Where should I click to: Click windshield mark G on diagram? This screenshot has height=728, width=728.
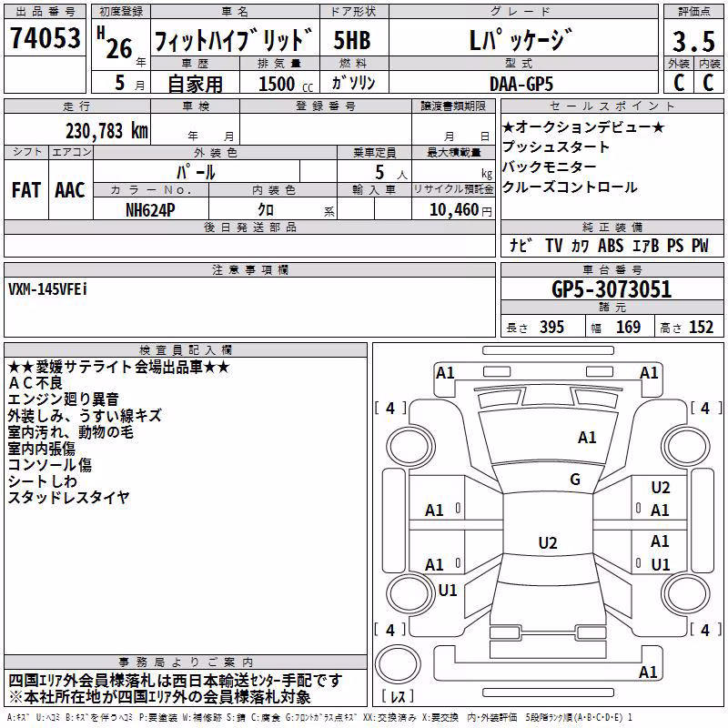pyautogui.click(x=575, y=480)
